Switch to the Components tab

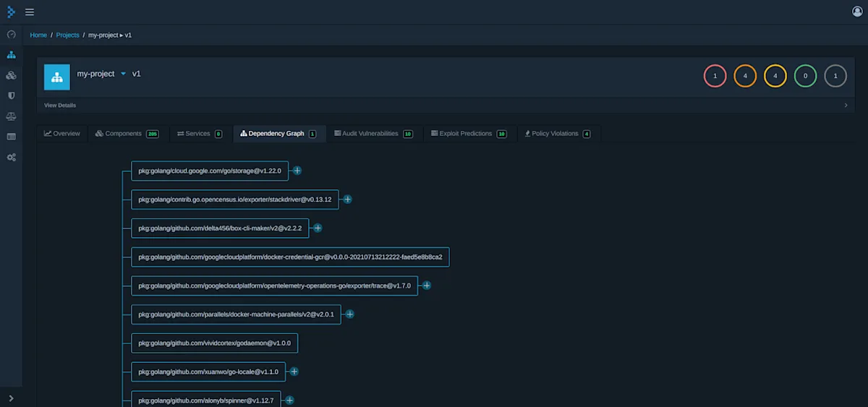(x=127, y=134)
